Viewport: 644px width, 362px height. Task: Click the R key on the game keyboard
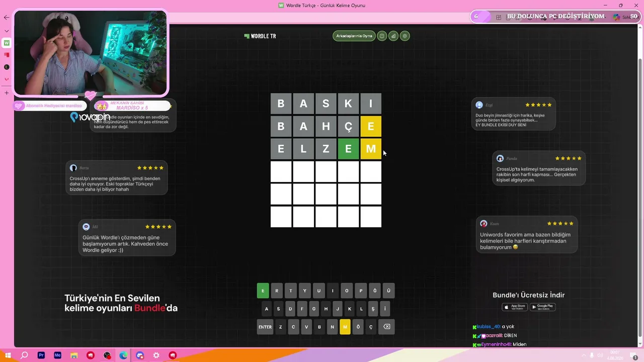[277, 291]
